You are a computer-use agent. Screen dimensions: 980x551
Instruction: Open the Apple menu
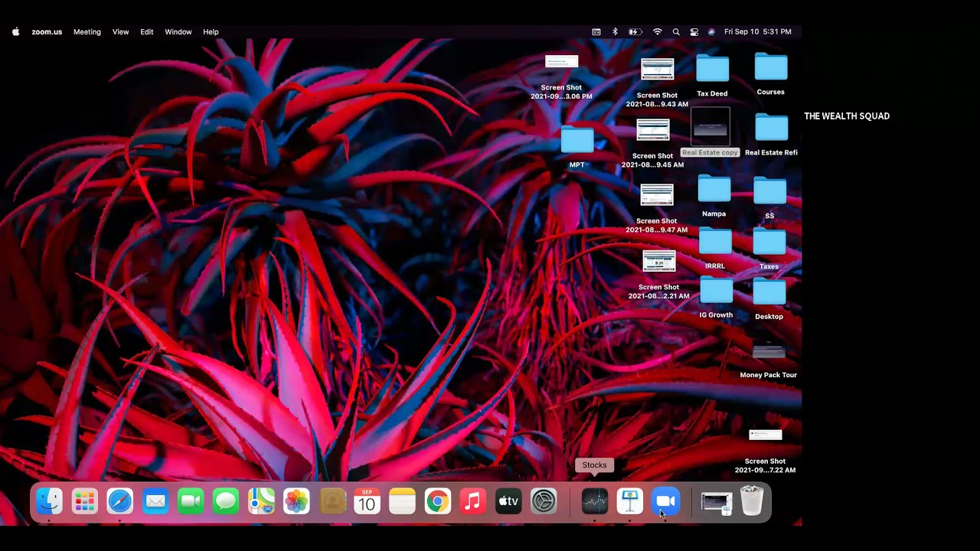(15, 32)
